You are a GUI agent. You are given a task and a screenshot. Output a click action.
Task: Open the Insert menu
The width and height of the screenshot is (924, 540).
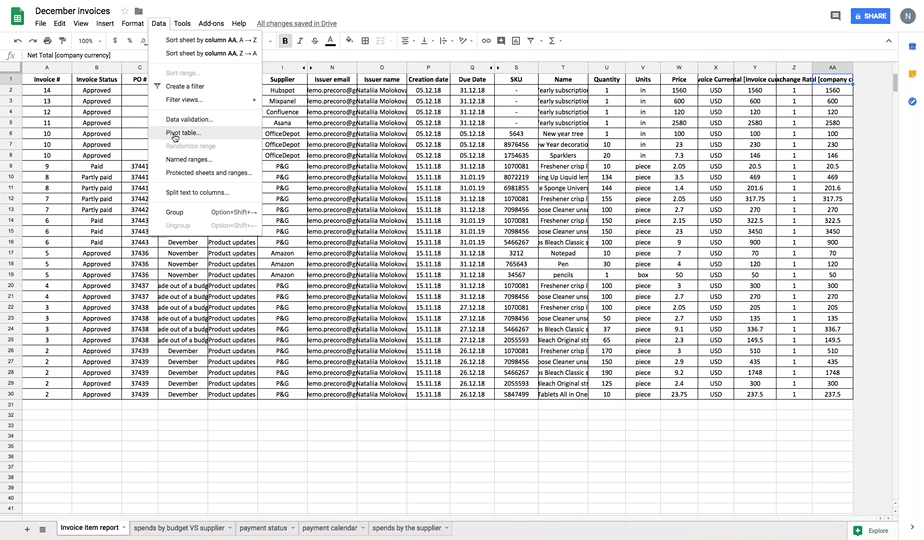(105, 24)
